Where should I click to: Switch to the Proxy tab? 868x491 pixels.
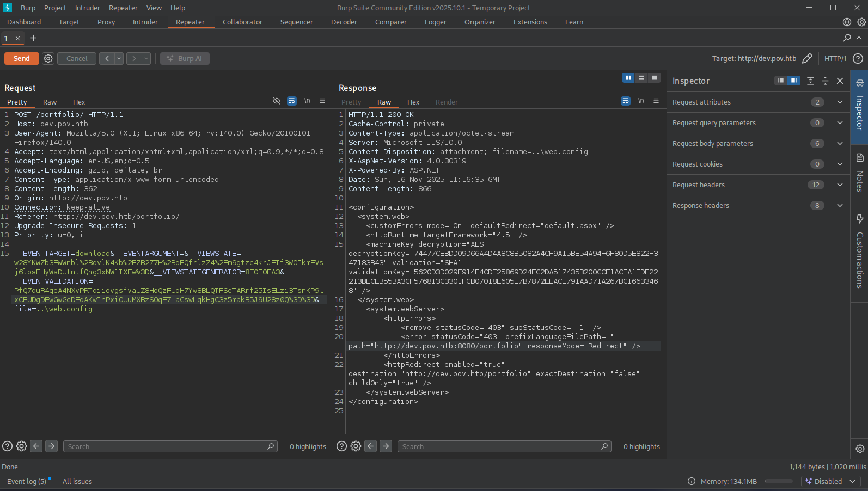tap(106, 22)
